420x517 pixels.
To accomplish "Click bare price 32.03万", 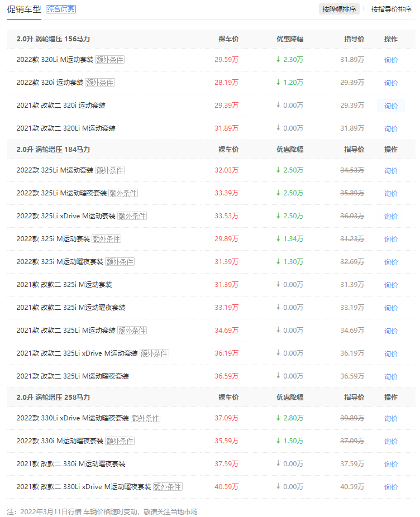I will click(227, 170).
